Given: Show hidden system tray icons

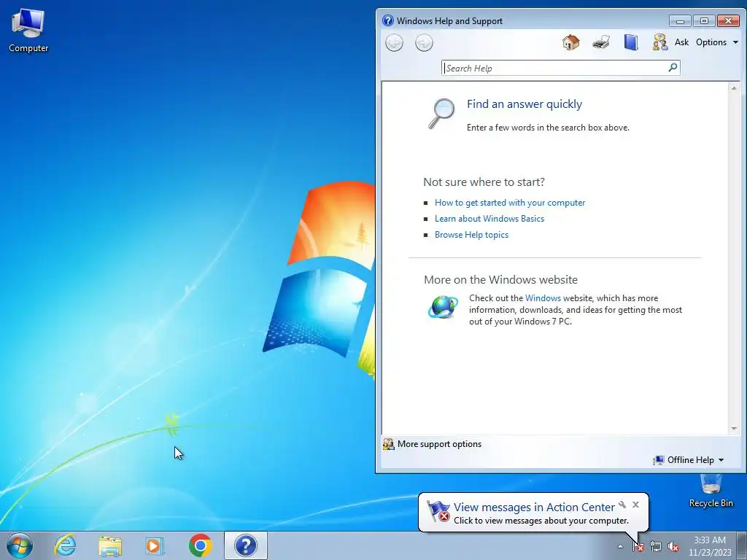Looking at the screenshot, I should [x=620, y=547].
